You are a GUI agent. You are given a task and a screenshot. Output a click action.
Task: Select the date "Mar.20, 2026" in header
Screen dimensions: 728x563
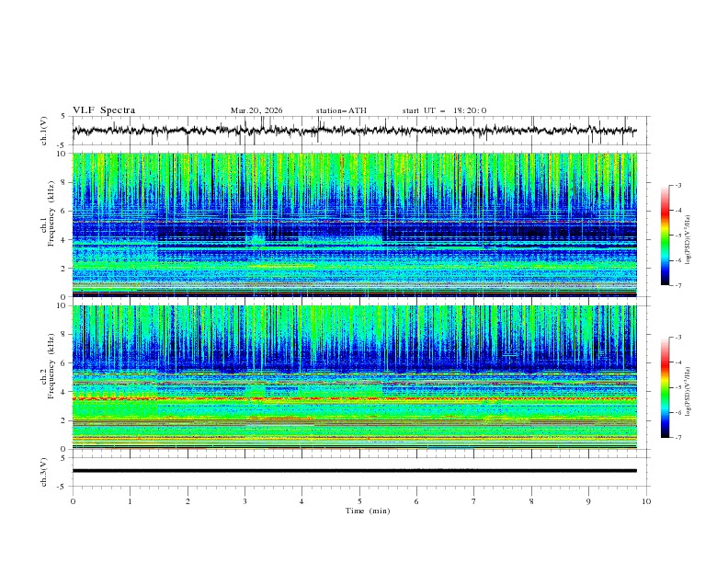coord(256,110)
